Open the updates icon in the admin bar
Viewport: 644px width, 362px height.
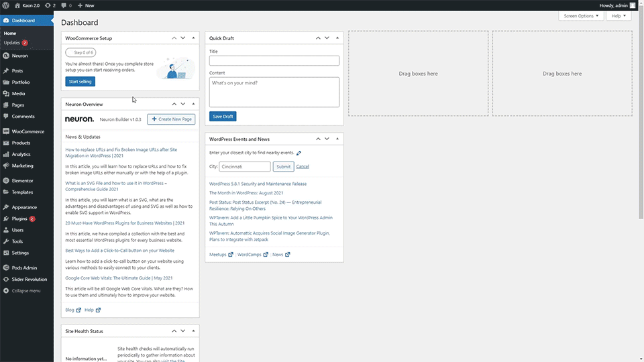[50, 5]
